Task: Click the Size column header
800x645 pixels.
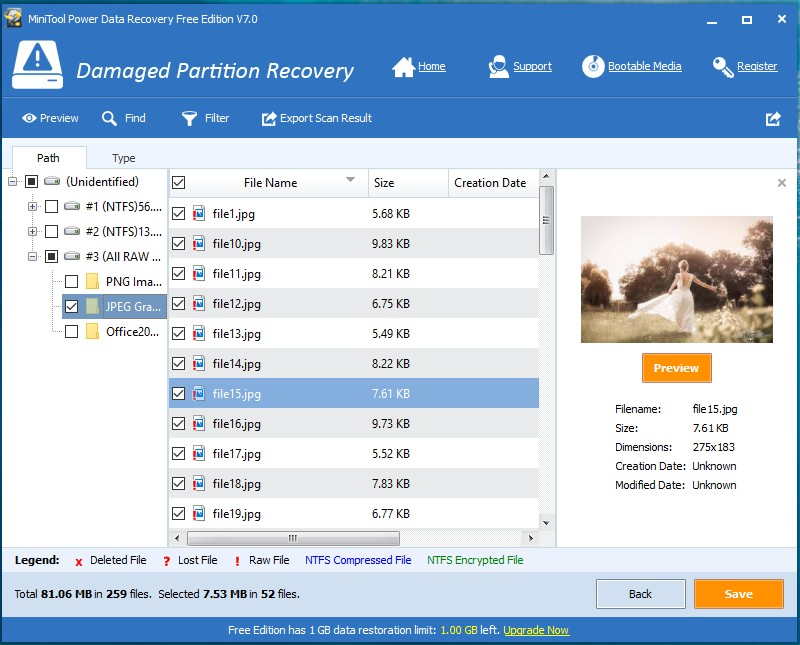Action: point(408,183)
